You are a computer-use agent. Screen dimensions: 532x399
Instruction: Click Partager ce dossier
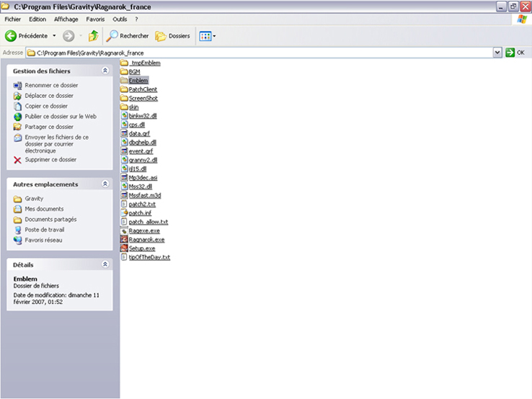tap(49, 127)
